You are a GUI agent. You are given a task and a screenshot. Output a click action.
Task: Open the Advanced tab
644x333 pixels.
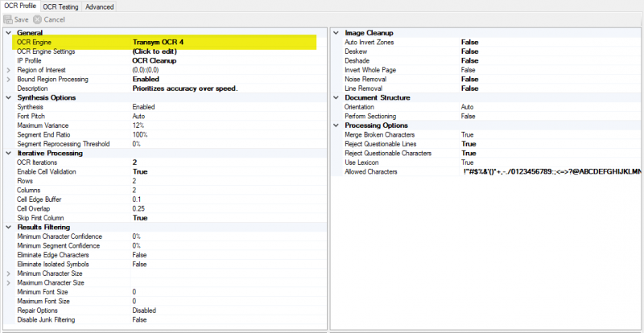point(99,6)
